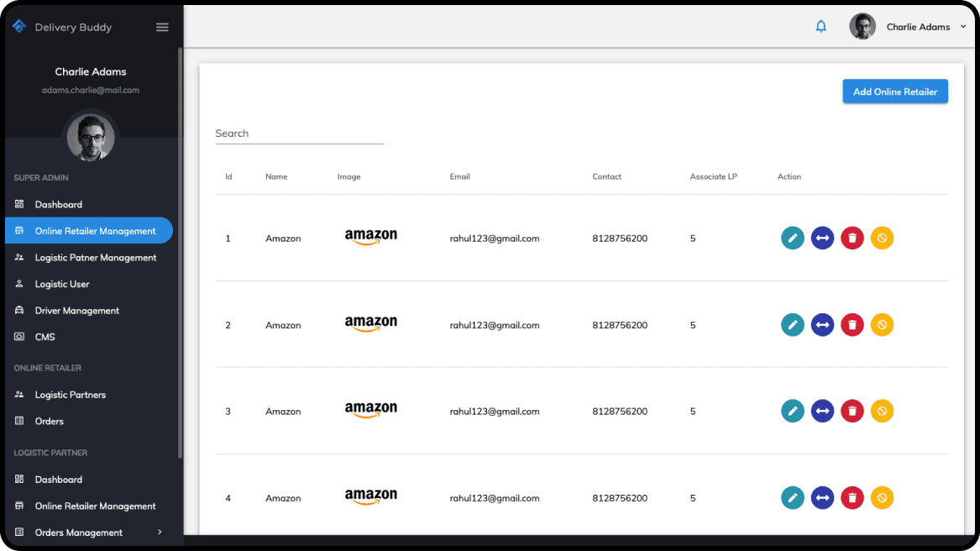
Task: Block the retailer in row 3
Action: (882, 411)
